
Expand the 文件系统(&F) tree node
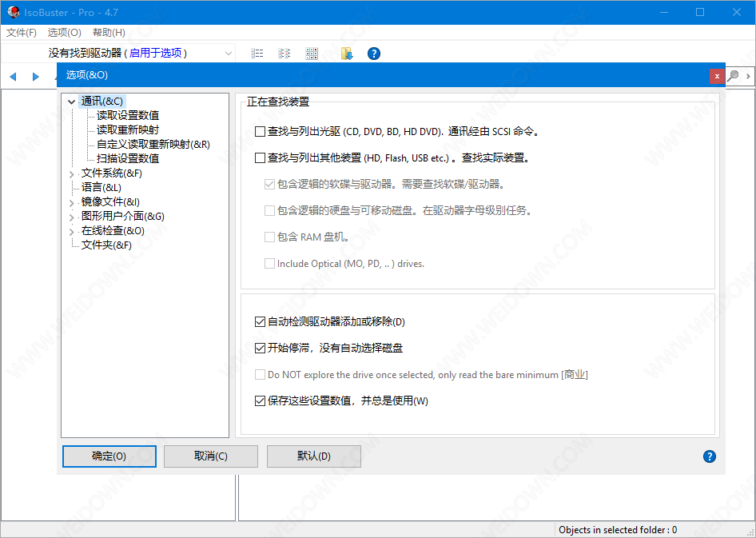pos(72,173)
